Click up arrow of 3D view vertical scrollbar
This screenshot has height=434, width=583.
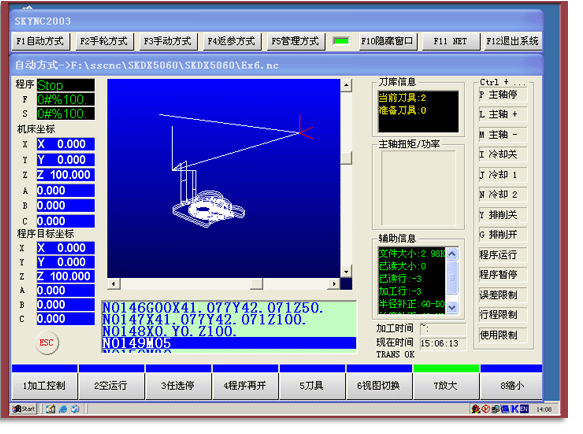(346, 85)
